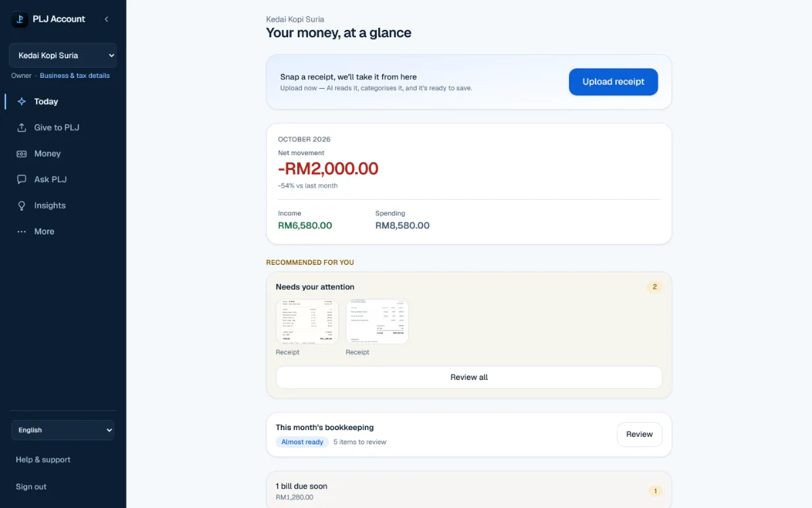Click the PLJ Account logo icon
This screenshot has width=812, height=508.
pyautogui.click(x=20, y=19)
